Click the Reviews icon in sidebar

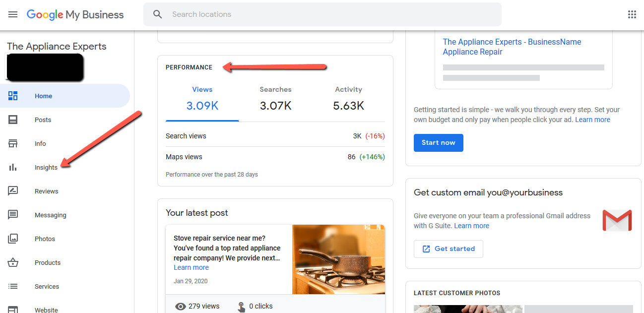click(x=13, y=191)
